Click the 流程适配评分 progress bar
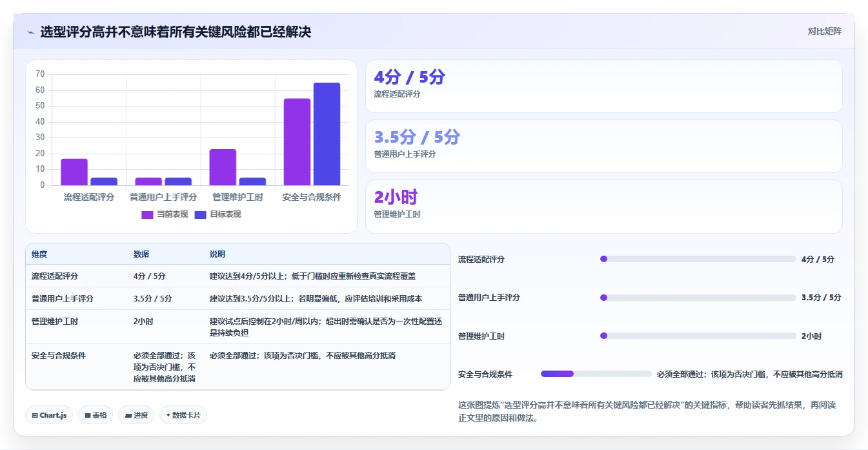This screenshot has width=868, height=450. pos(698,259)
